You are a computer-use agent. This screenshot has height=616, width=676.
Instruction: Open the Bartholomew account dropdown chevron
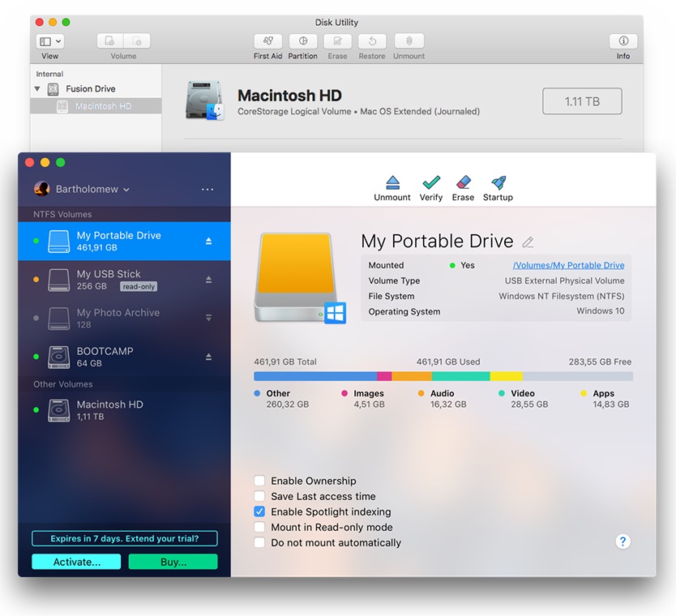(x=126, y=190)
